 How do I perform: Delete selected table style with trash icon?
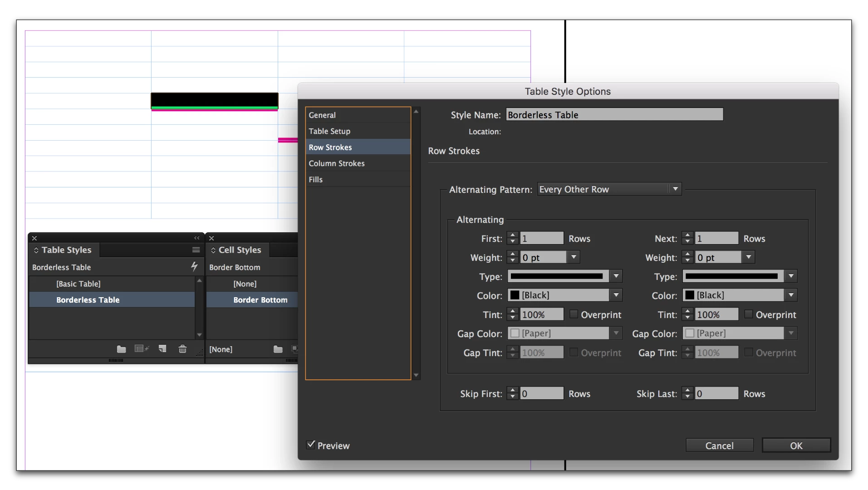(182, 348)
